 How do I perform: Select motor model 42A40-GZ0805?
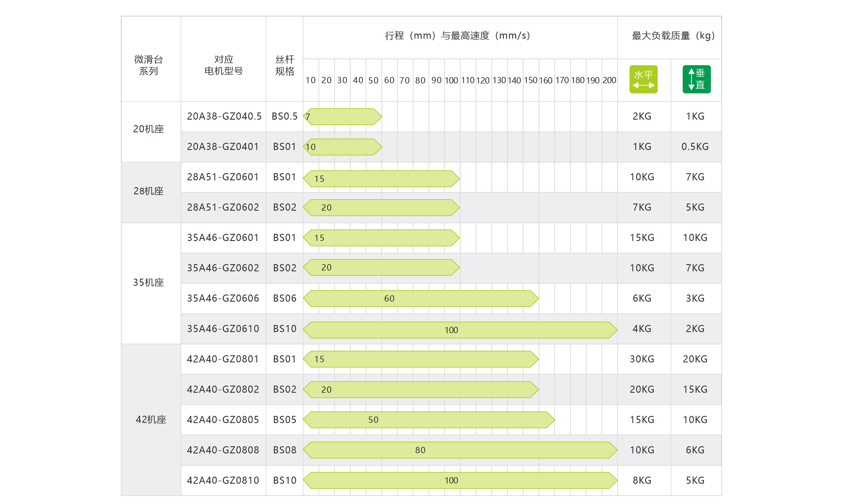pyautogui.click(x=223, y=420)
